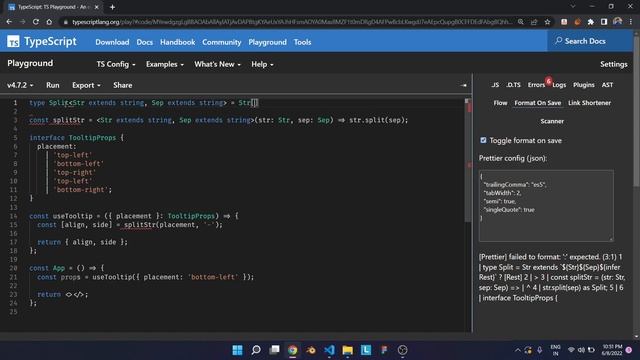Screen dimensions: 640x360
Task: Open the Help dropdown
Action: pyautogui.click(x=262, y=64)
